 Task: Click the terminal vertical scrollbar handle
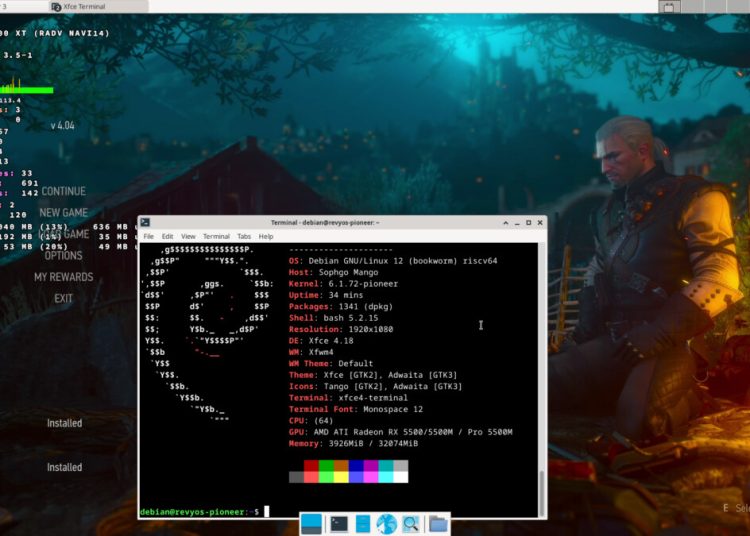click(x=542, y=492)
